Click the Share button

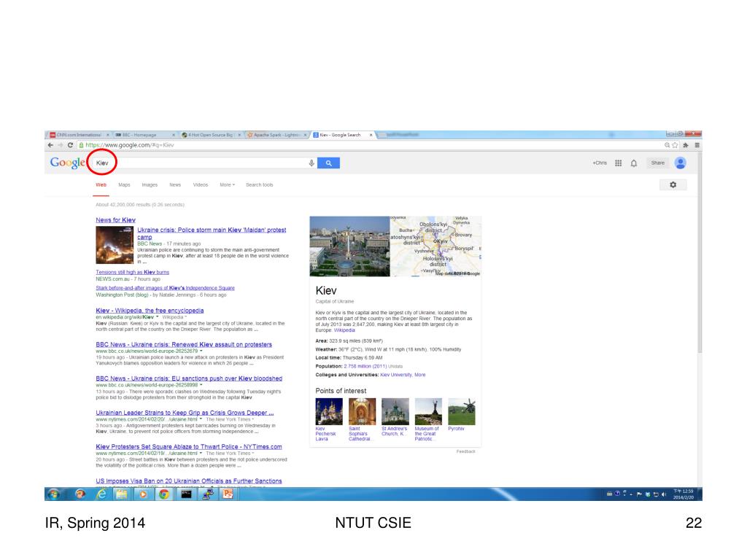[x=657, y=163]
